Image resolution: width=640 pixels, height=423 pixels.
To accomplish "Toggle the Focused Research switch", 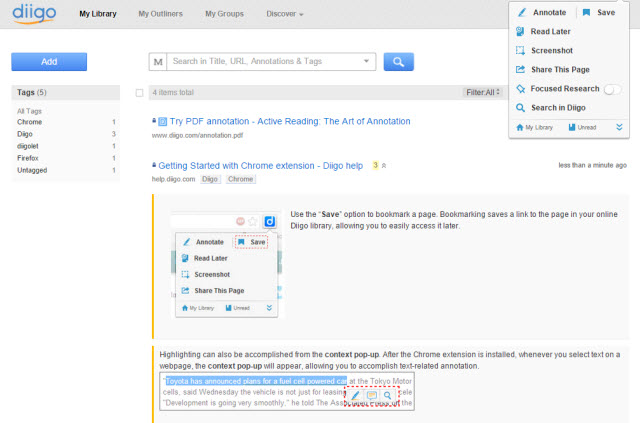I will [612, 89].
